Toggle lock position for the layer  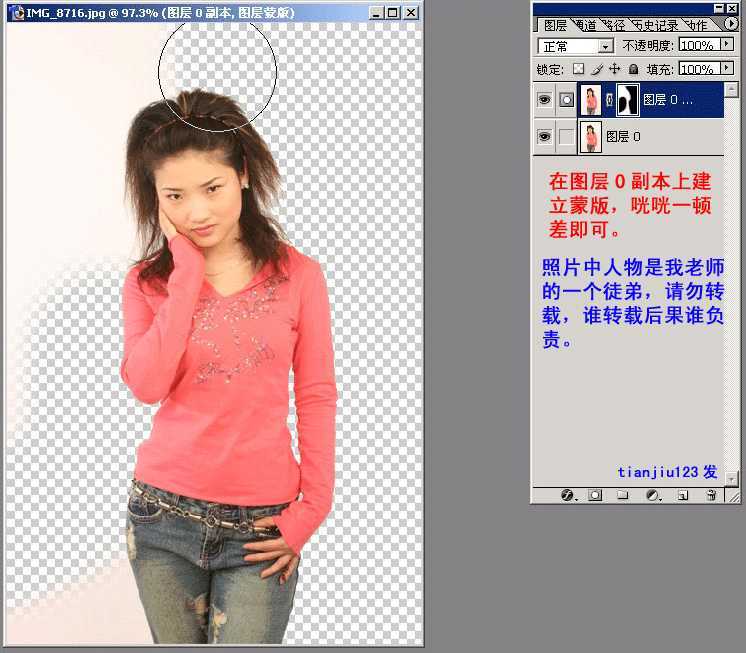pyautogui.click(x=615, y=69)
